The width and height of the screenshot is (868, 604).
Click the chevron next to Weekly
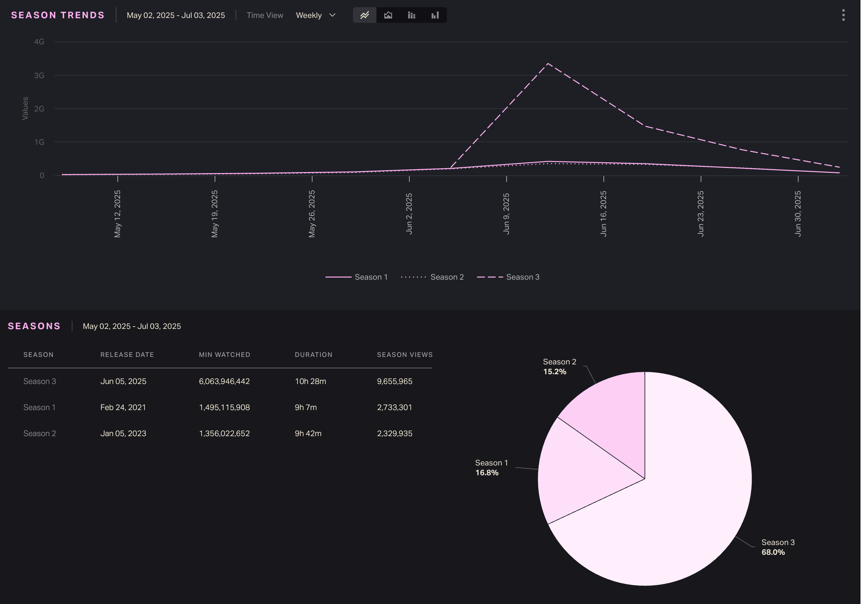(x=332, y=15)
